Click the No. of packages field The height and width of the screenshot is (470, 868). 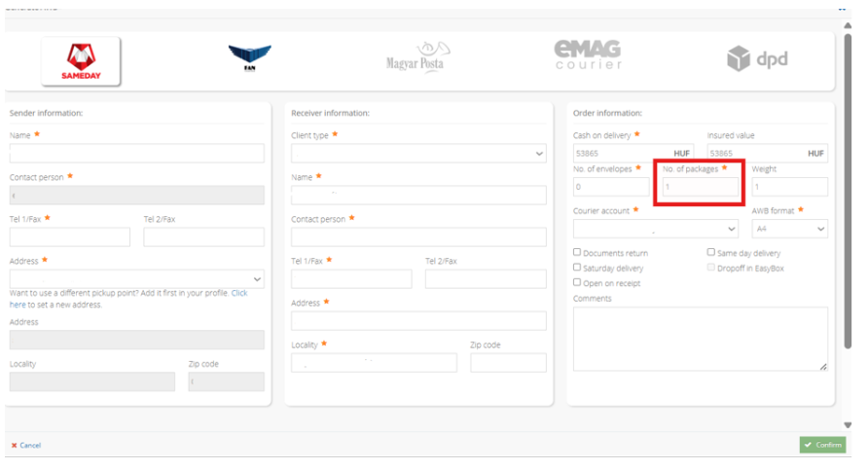tap(701, 187)
